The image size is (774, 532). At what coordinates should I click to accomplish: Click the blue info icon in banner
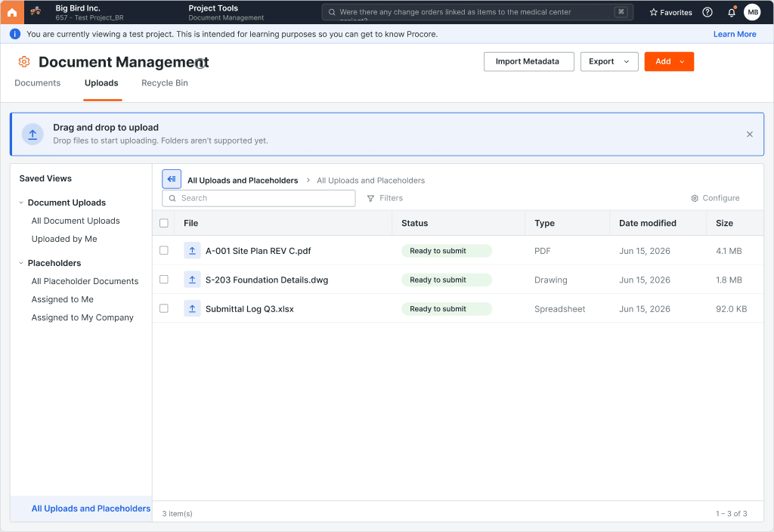[x=15, y=34]
